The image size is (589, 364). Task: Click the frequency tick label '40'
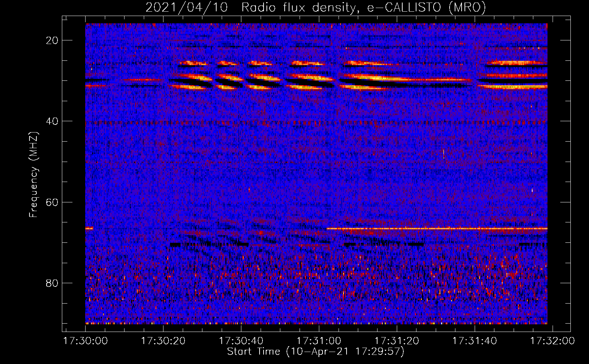tap(52, 121)
